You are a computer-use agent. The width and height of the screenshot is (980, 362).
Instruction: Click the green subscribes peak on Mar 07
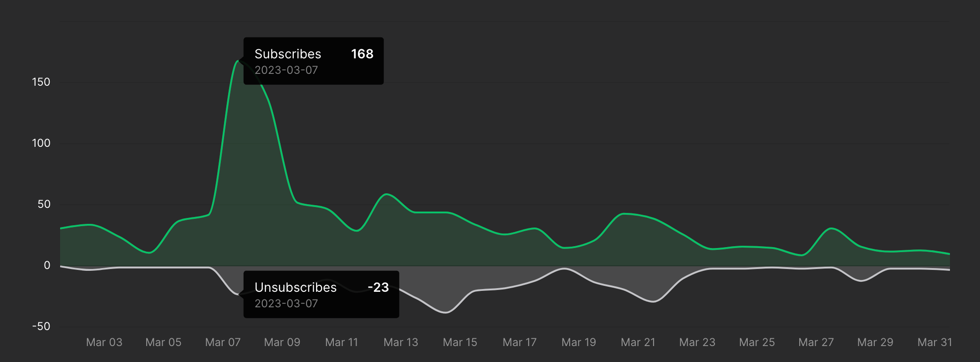(238, 61)
